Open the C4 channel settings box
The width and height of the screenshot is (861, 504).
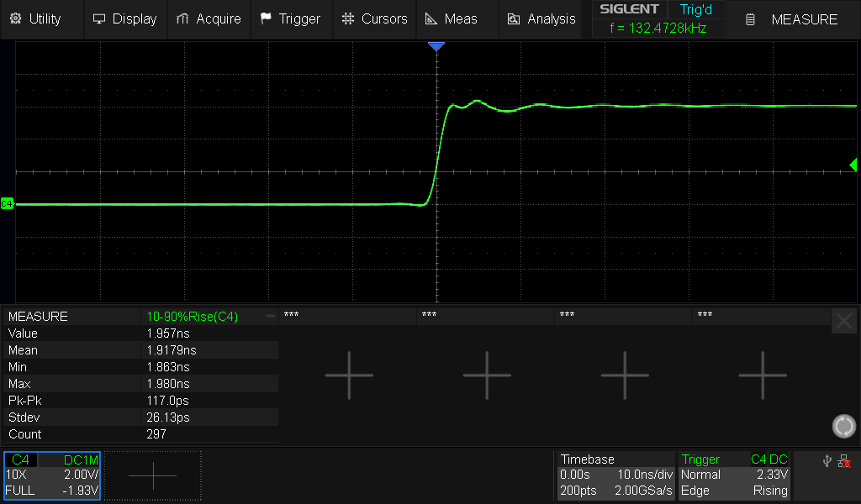pos(52,475)
